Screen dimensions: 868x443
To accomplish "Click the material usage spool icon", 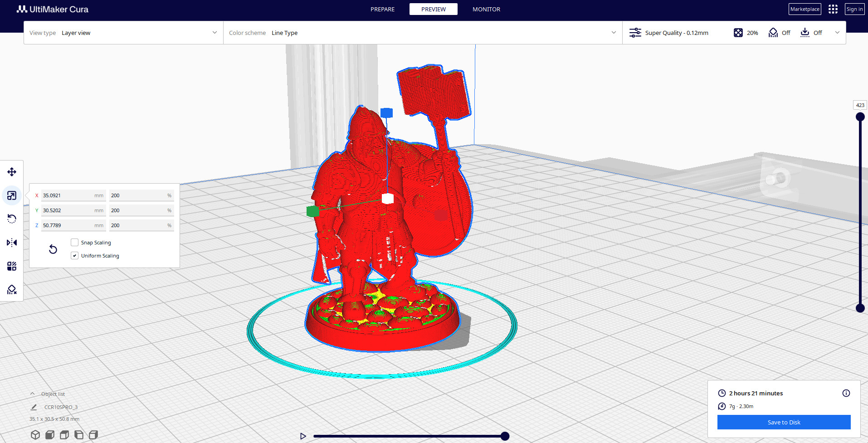I will tap(722, 406).
